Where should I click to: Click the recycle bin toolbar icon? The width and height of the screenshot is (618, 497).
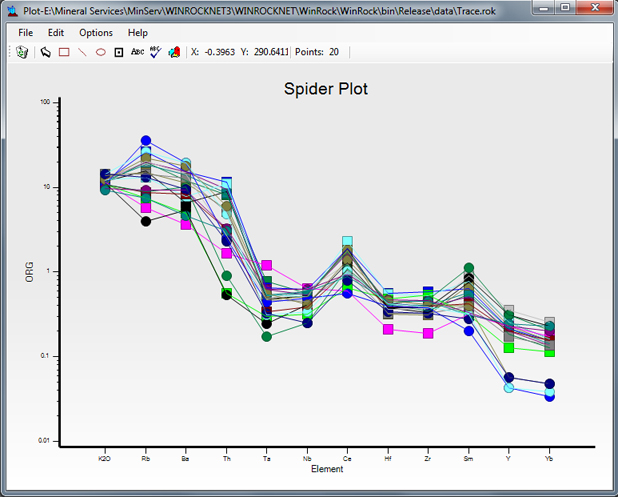pos(22,52)
